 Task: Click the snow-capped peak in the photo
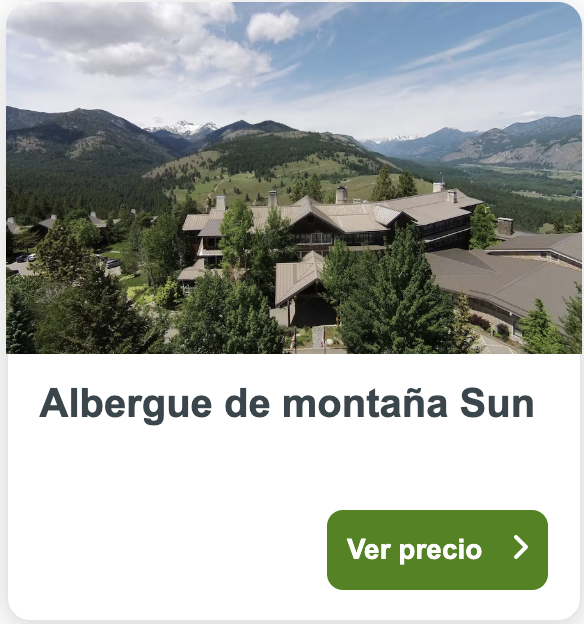pyautogui.click(x=185, y=128)
